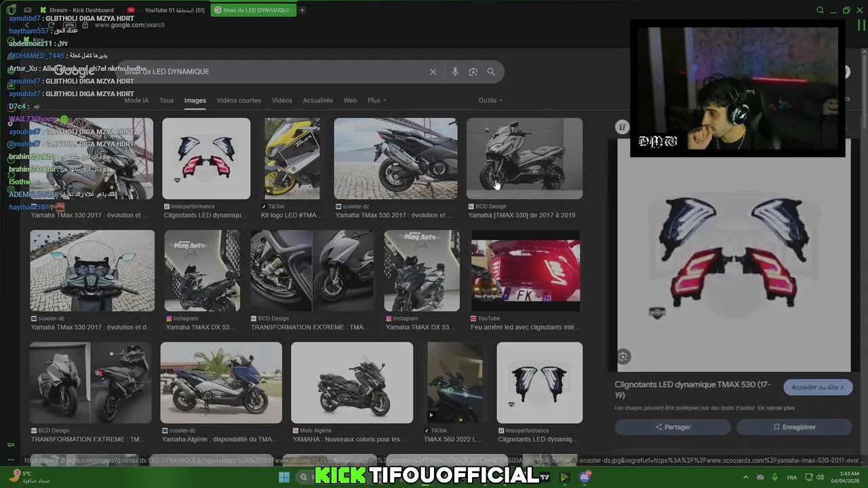Expand the Plus more-filters dropdown
Viewport: 868px width, 488px height.
pos(377,100)
